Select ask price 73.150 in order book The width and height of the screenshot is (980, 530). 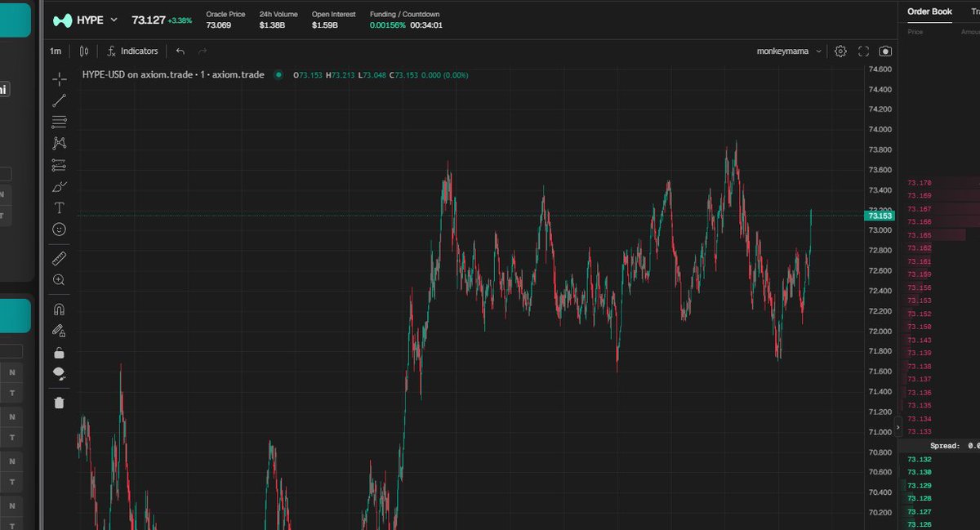pyautogui.click(x=920, y=327)
